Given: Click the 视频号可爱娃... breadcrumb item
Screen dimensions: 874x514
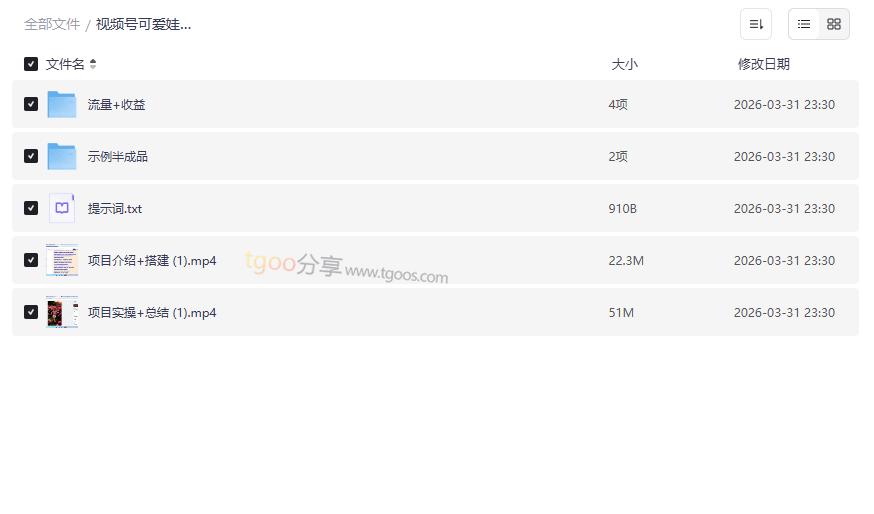Looking at the screenshot, I should tap(143, 24).
